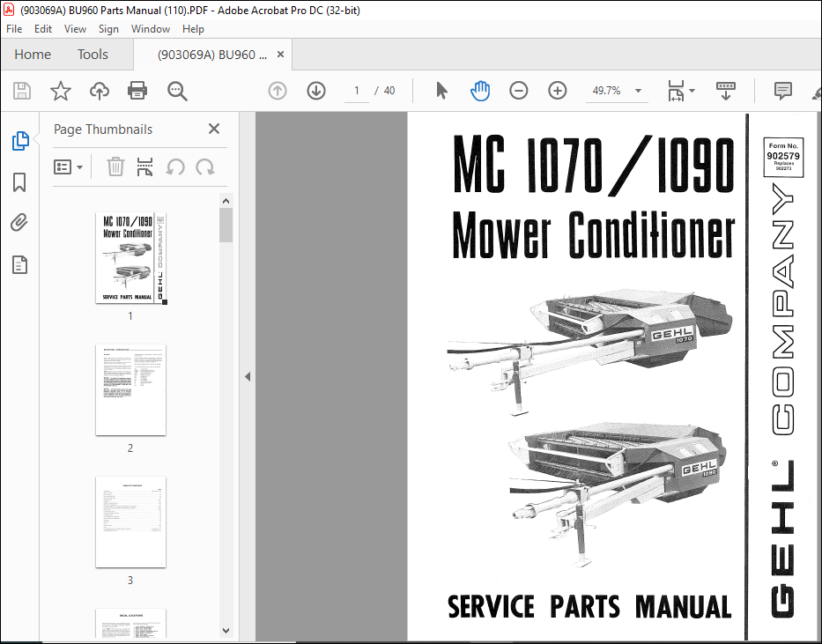Go to previous page with the up arrow

[278, 91]
